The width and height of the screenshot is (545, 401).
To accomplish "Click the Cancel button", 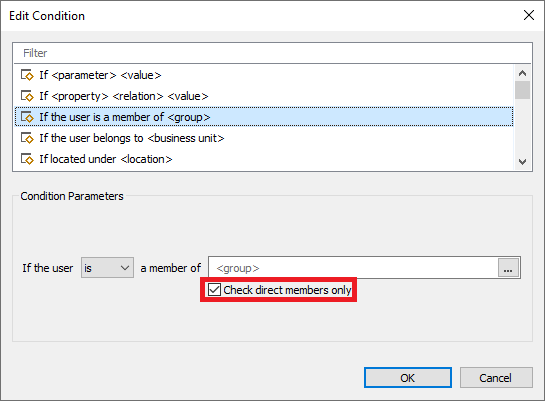I will coord(496,378).
